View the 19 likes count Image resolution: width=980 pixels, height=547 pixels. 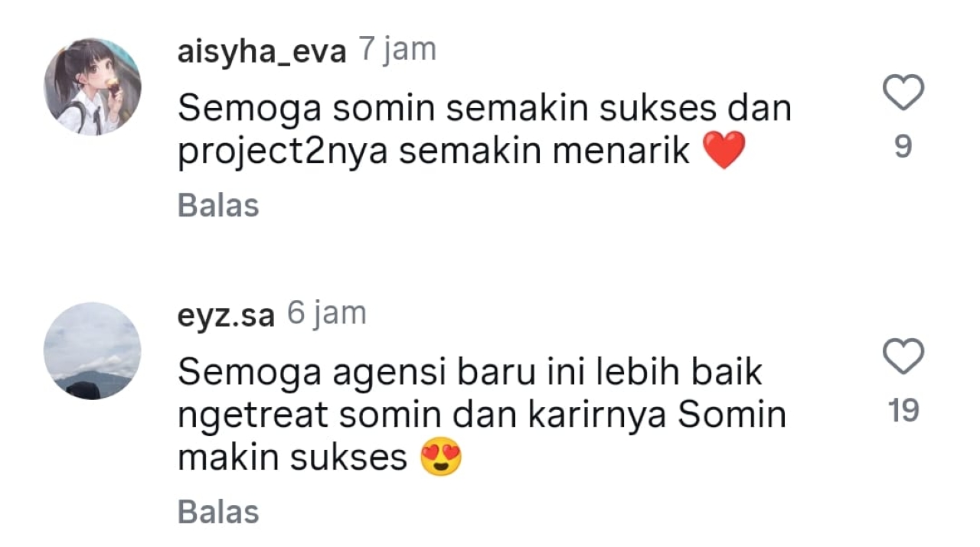pyautogui.click(x=903, y=411)
